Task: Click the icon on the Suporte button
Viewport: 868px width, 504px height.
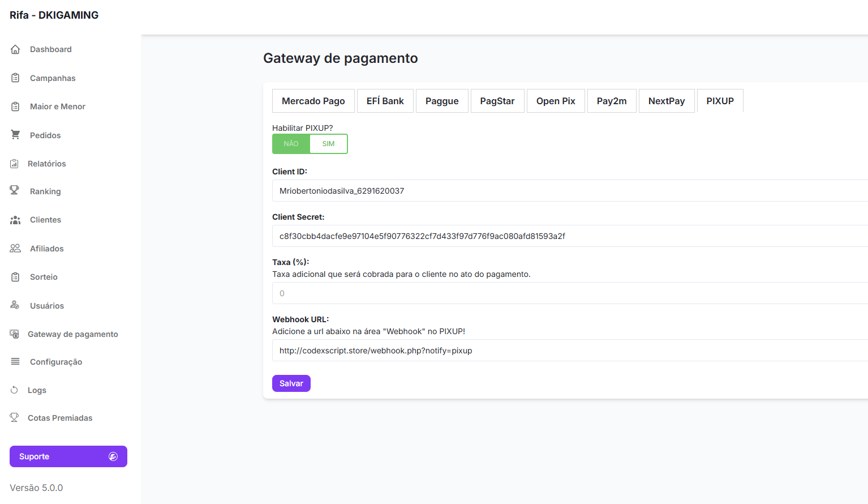Action: [x=113, y=456]
